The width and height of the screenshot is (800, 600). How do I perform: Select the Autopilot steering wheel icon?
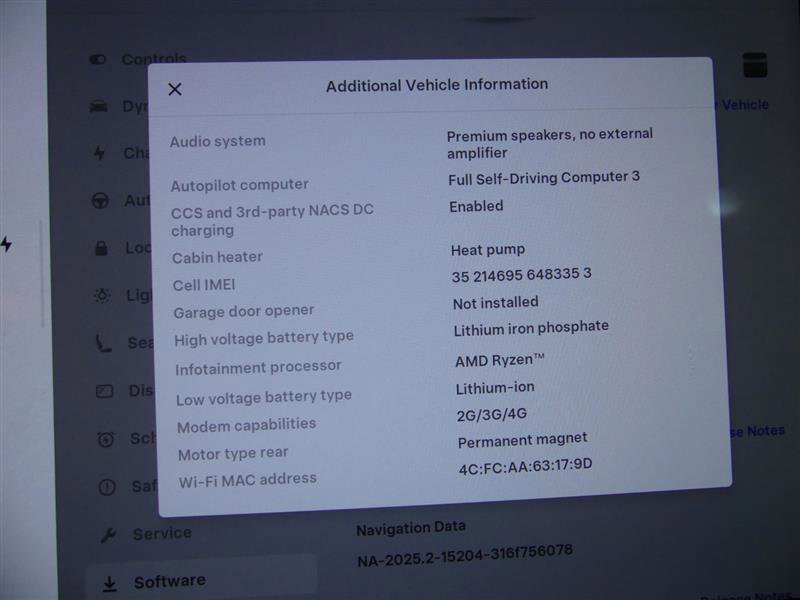100,201
